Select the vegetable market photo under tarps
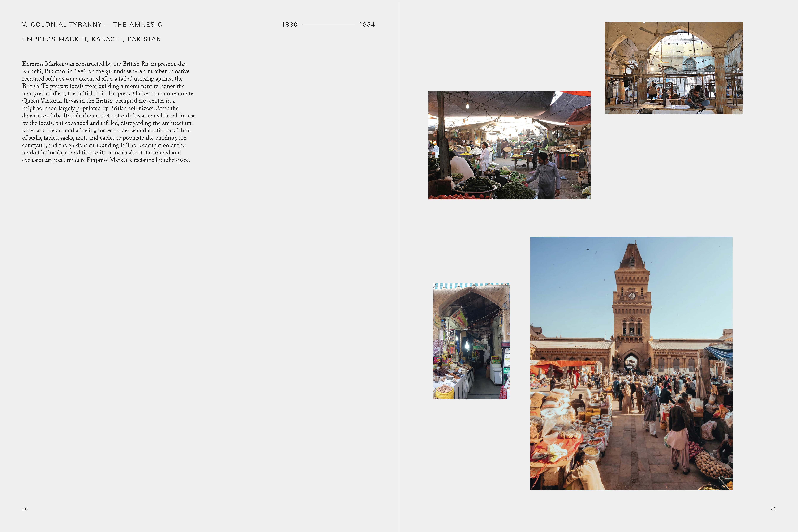The image size is (798, 532). pos(509,145)
